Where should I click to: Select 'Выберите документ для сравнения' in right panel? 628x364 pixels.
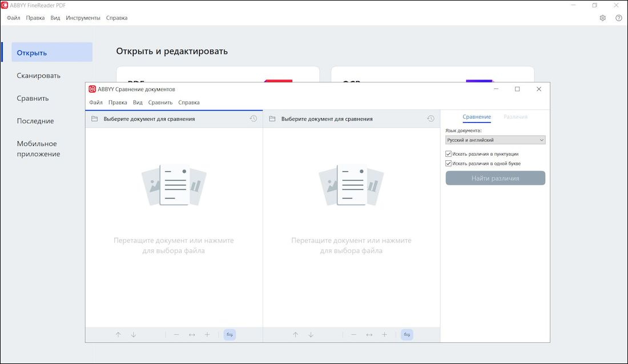(x=327, y=119)
